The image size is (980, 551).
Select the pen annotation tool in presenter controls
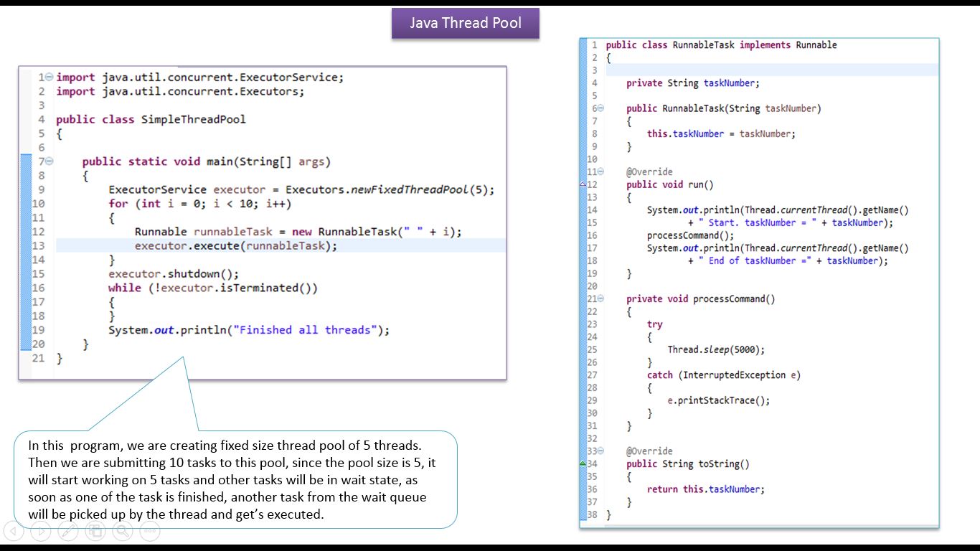pyautogui.click(x=67, y=531)
